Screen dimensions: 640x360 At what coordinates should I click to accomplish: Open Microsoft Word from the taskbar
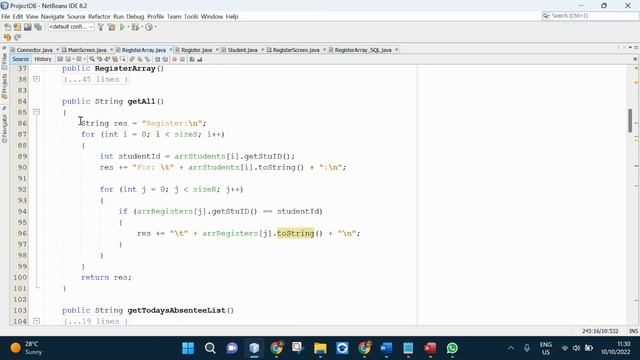click(386, 348)
